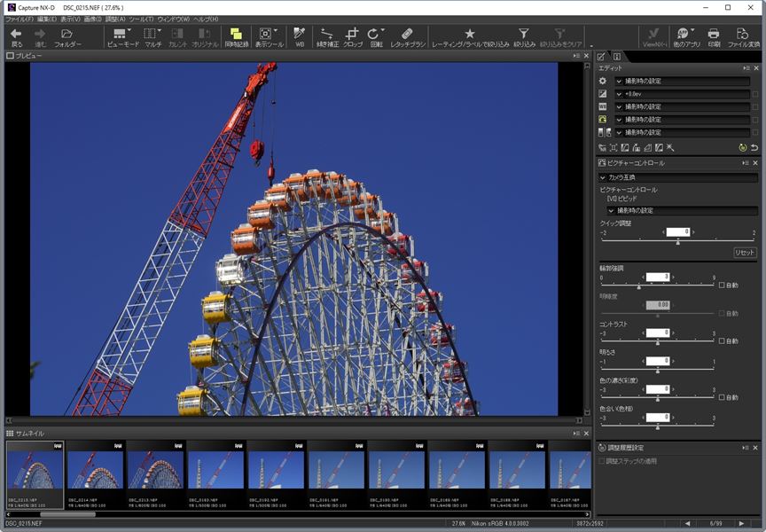Click the 戻る back arrow icon

pos(16,34)
